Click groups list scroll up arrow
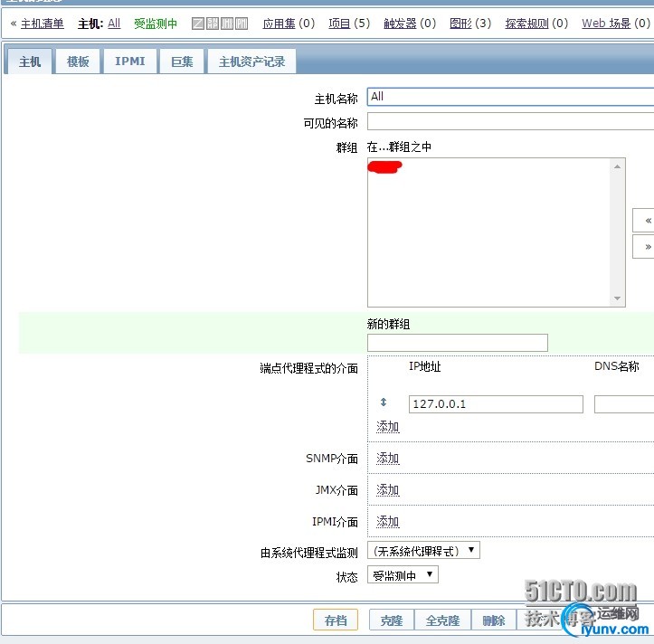The width and height of the screenshot is (654, 644). pos(617,166)
